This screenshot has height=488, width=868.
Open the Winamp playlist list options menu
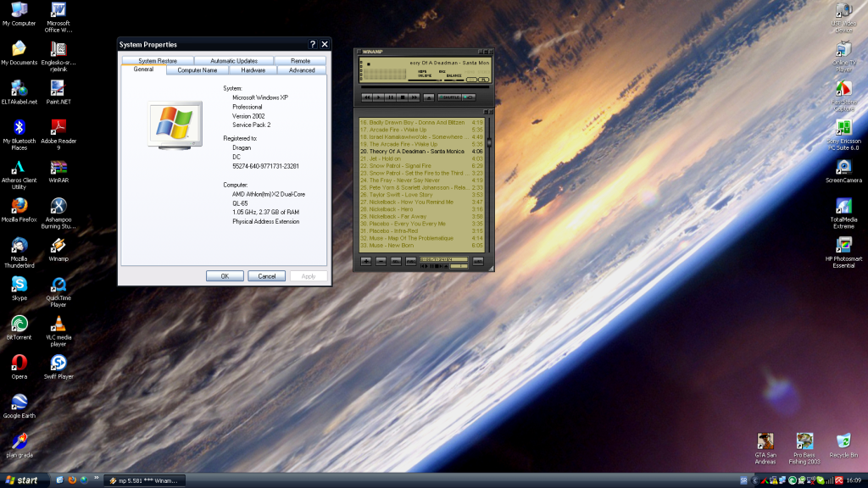click(478, 261)
